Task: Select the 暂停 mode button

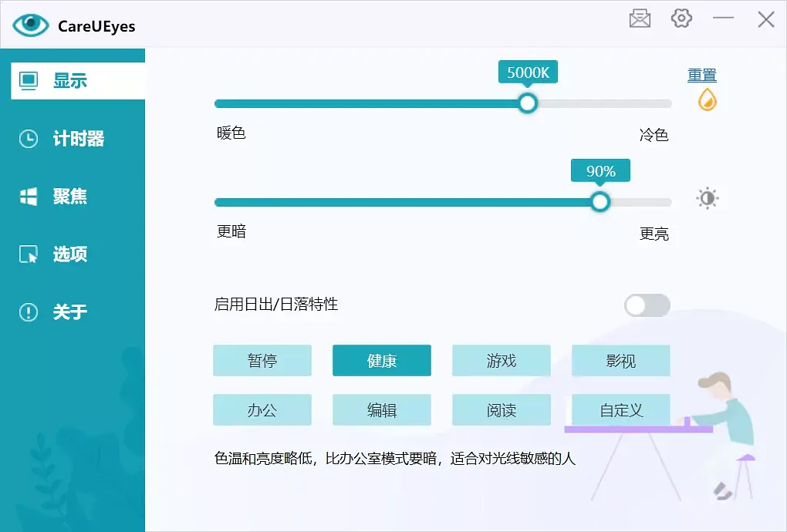Action: coord(262,361)
